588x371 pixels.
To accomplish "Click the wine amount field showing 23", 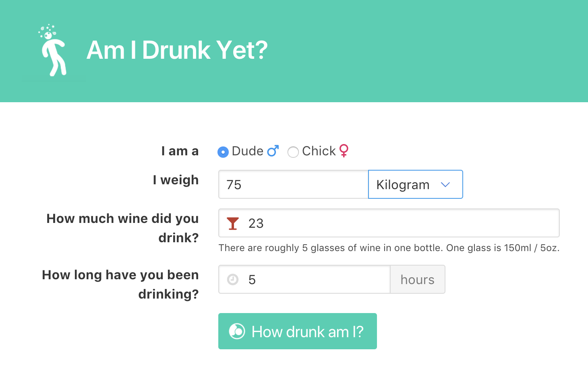I will tap(362, 223).
